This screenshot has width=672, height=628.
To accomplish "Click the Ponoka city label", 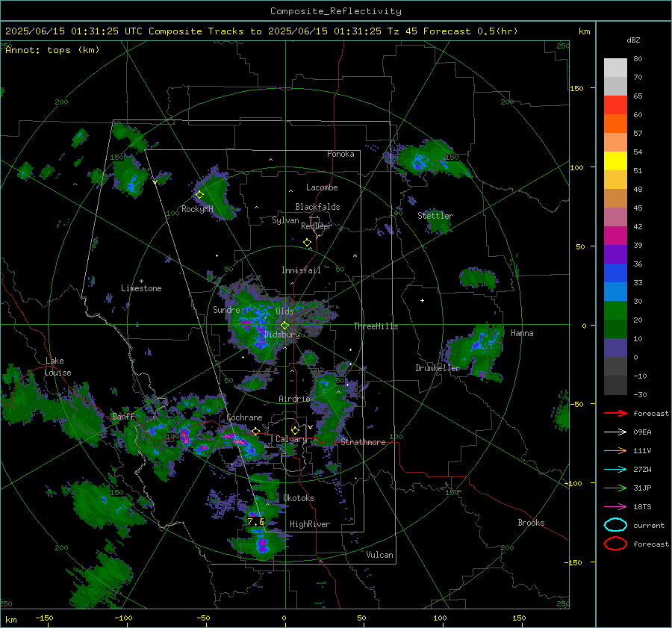I will 340,155.
